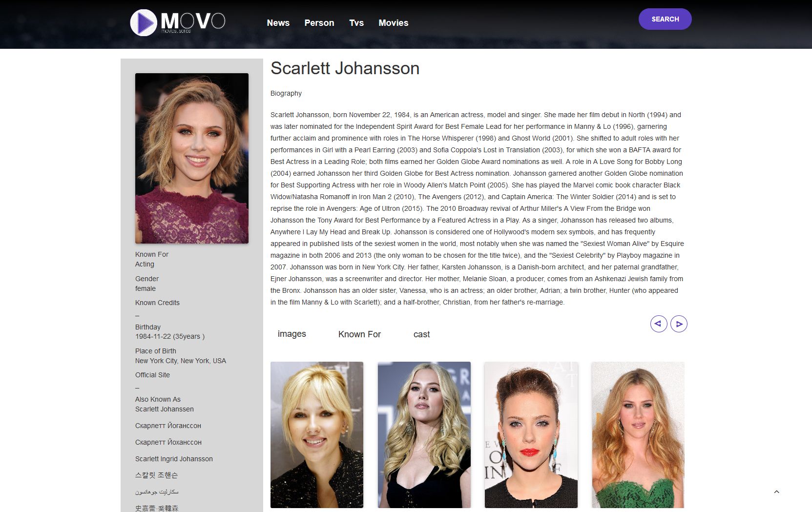Image resolution: width=812 pixels, height=512 pixels.
Task: Open the blonde bangs smiling photo thumbnail
Action: (317, 435)
